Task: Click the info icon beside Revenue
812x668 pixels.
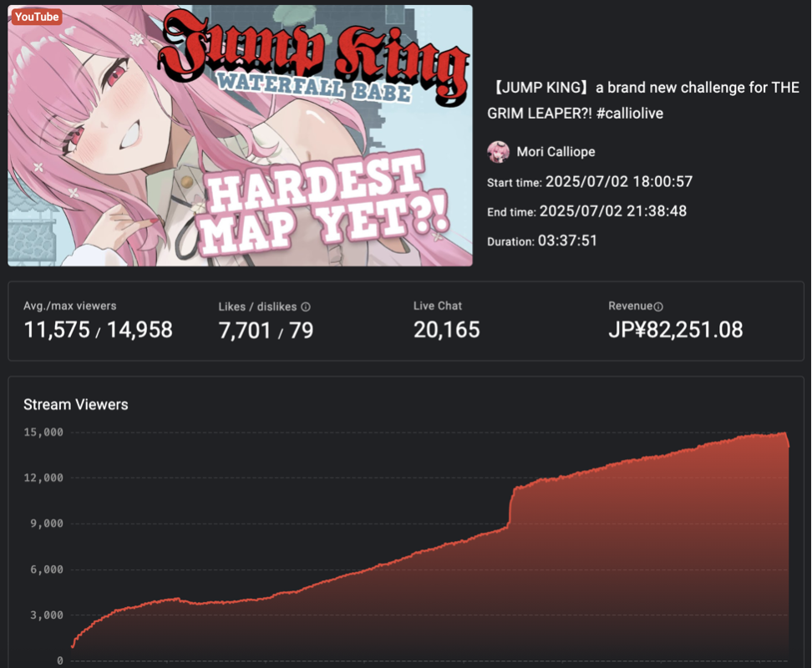Action: [658, 306]
